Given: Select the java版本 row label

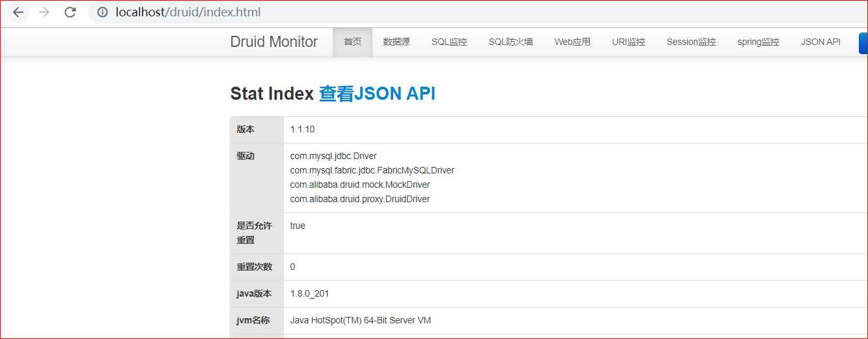Looking at the screenshot, I should click(253, 293).
